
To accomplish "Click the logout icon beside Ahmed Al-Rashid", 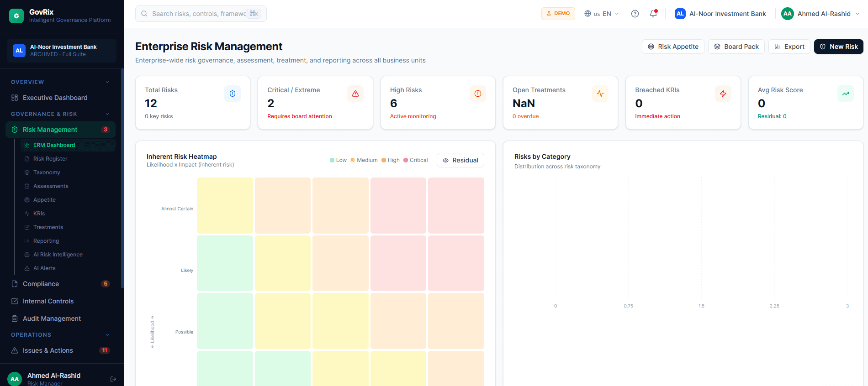I will coord(113,379).
